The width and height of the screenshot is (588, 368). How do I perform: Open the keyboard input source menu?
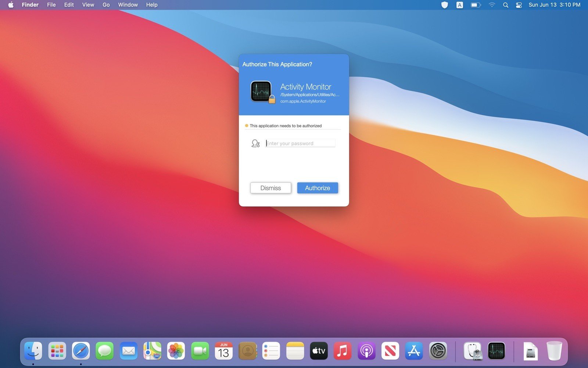click(x=459, y=5)
